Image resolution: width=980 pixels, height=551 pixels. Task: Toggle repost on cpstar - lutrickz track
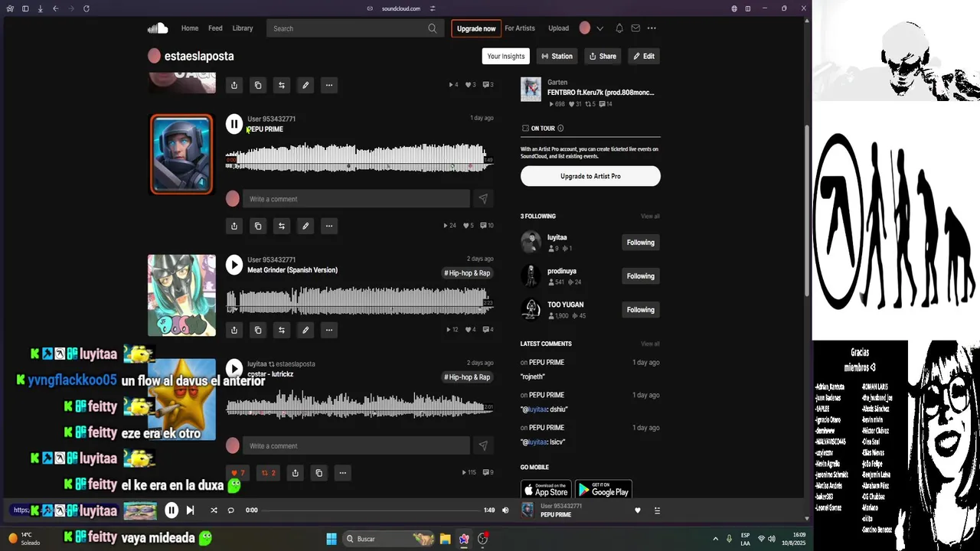tap(268, 473)
